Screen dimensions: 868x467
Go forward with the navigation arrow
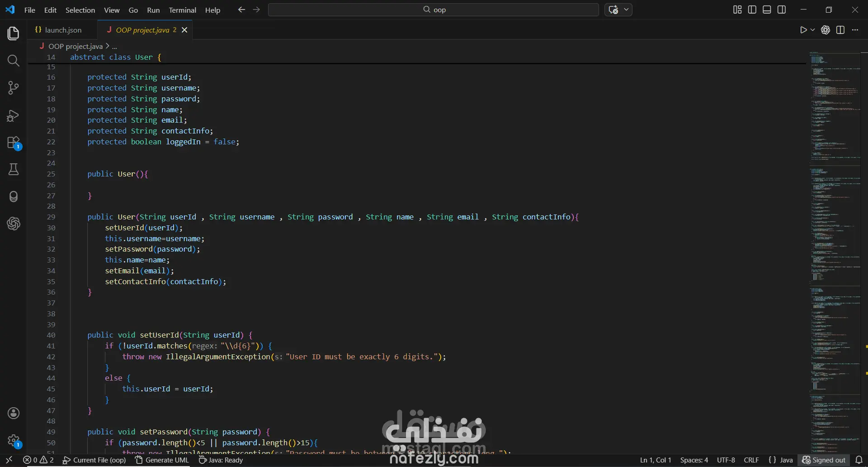coord(256,10)
